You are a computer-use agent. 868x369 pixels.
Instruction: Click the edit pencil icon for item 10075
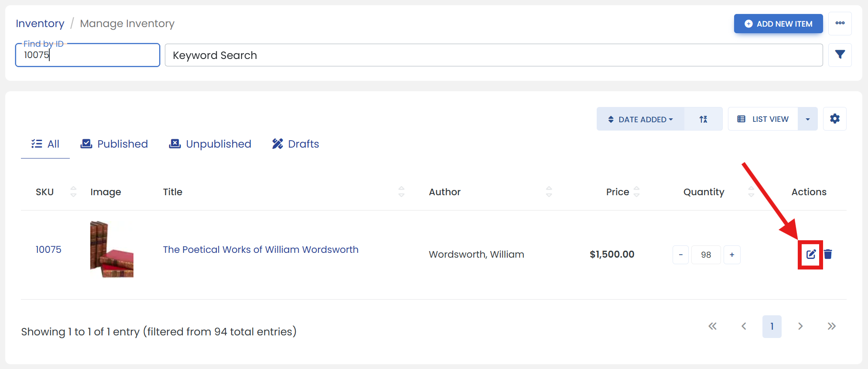tap(810, 254)
